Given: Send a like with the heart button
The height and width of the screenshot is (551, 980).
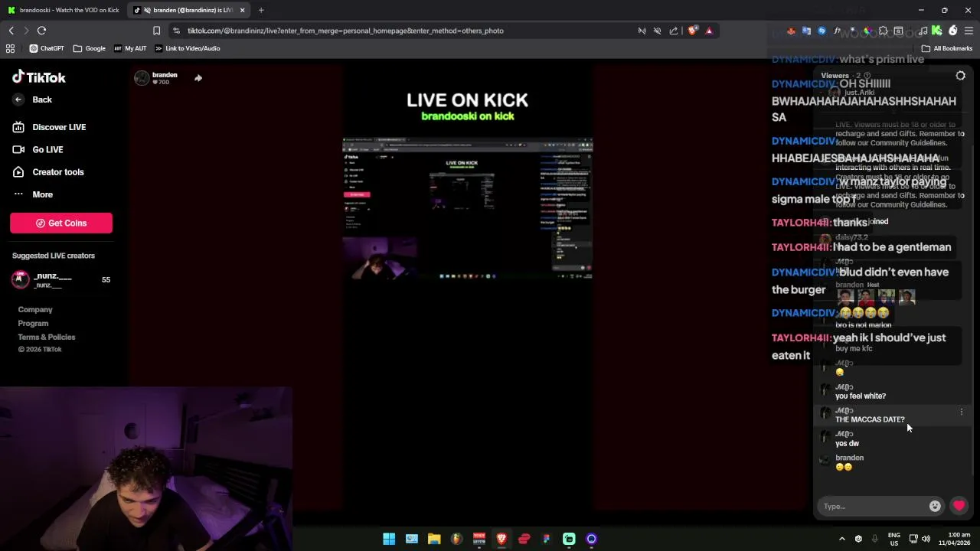Looking at the screenshot, I should [x=959, y=506].
